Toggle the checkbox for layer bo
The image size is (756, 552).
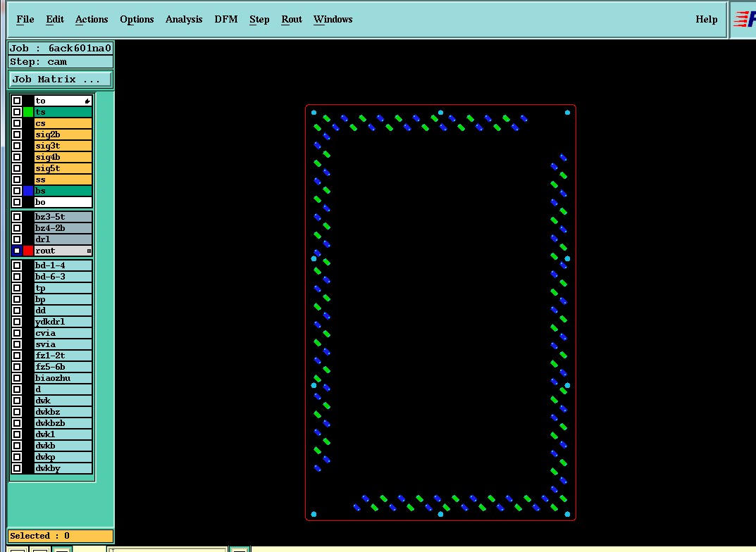click(17, 202)
